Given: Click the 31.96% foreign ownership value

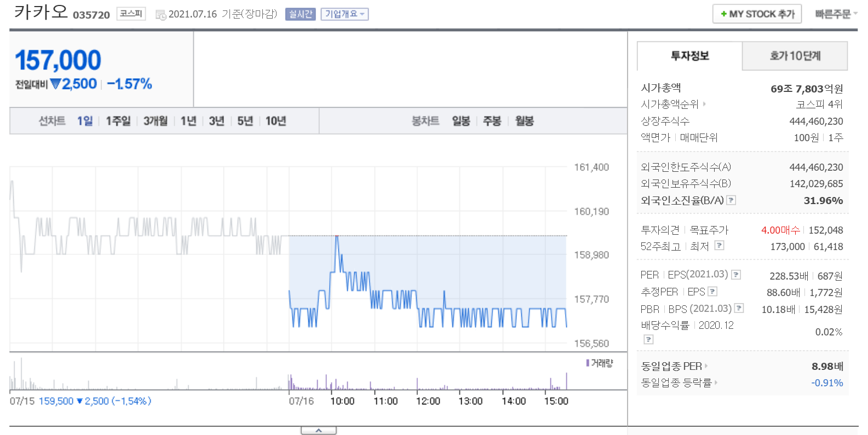Looking at the screenshot, I should click(823, 201).
